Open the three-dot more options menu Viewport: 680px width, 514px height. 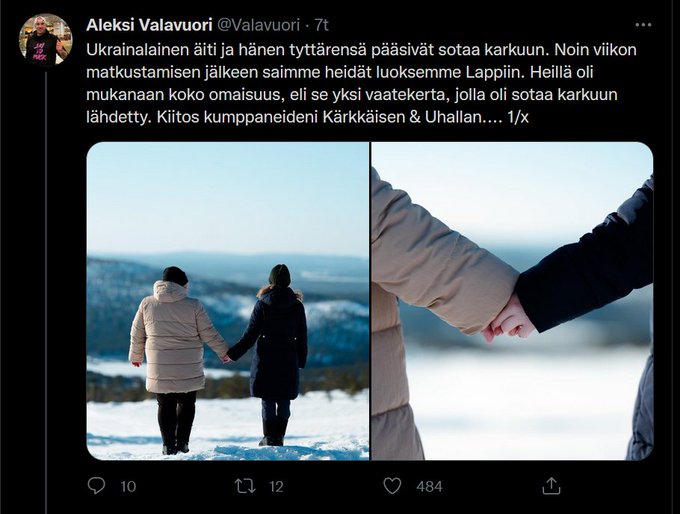pyautogui.click(x=643, y=25)
